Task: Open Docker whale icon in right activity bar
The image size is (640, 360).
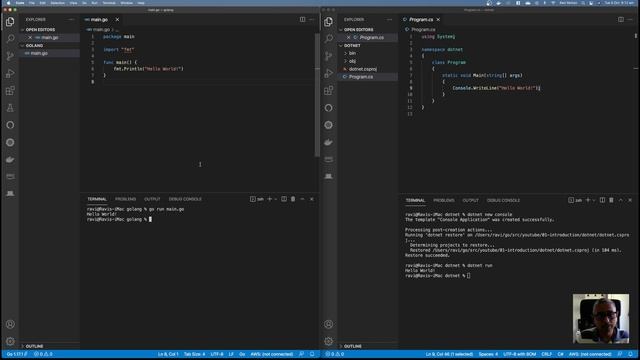Action: pos(329,142)
